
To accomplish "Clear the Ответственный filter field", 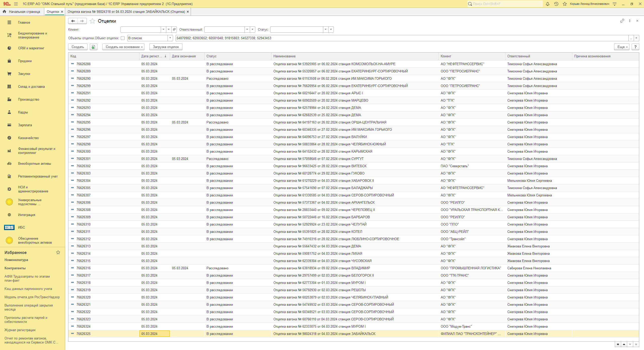I will [x=253, y=29].
